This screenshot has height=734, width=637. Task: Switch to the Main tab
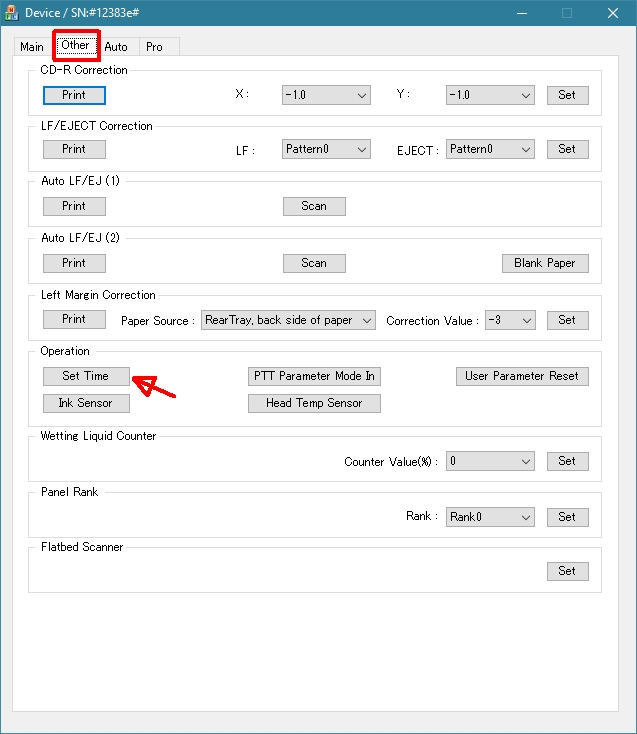(x=32, y=47)
